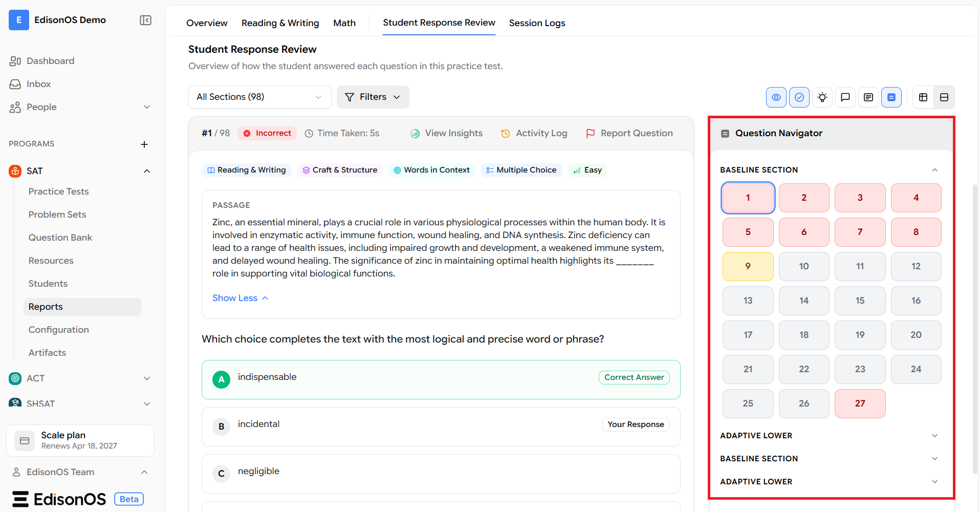Click the View Insights icon
The image size is (980, 512).
tap(415, 134)
